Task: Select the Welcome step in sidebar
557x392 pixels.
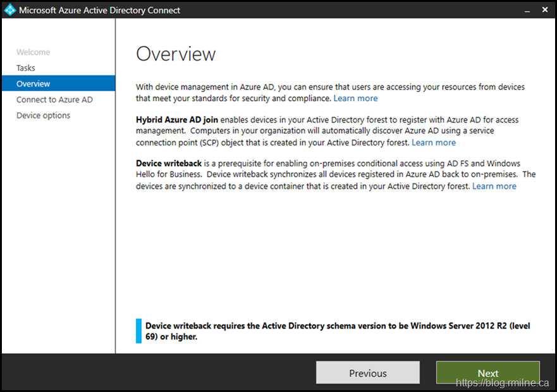Action: click(33, 52)
